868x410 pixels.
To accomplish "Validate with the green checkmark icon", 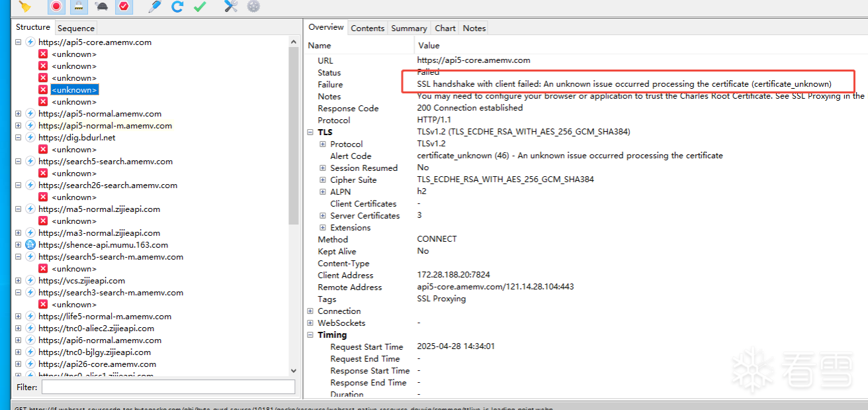I will coord(199,6).
